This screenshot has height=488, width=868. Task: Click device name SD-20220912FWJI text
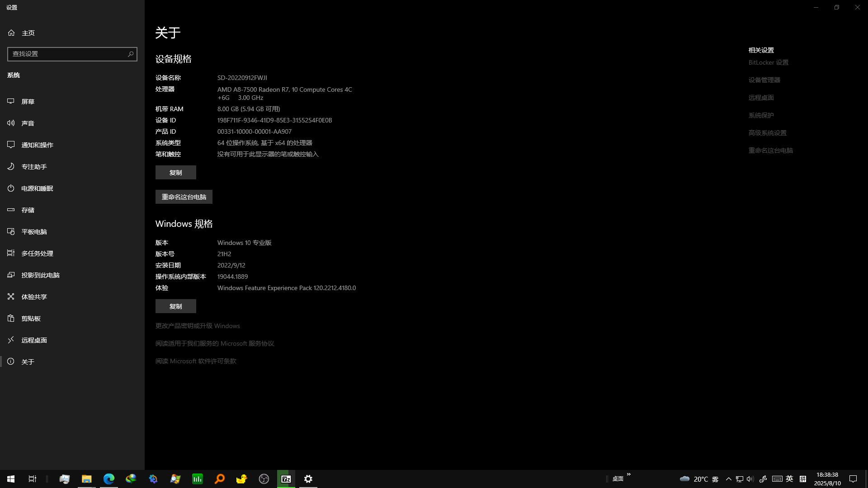242,78
